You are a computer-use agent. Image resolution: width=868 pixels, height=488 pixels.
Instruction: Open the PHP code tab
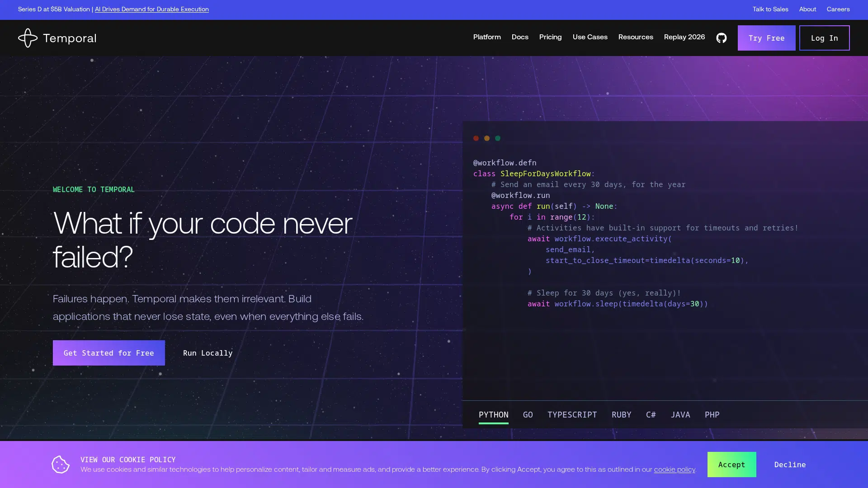pyautogui.click(x=712, y=415)
